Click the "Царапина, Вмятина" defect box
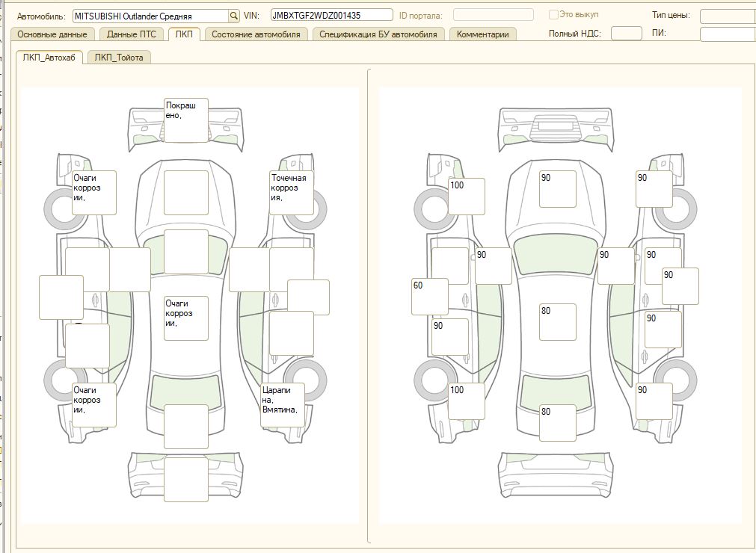The height and width of the screenshot is (553, 756). (283, 404)
